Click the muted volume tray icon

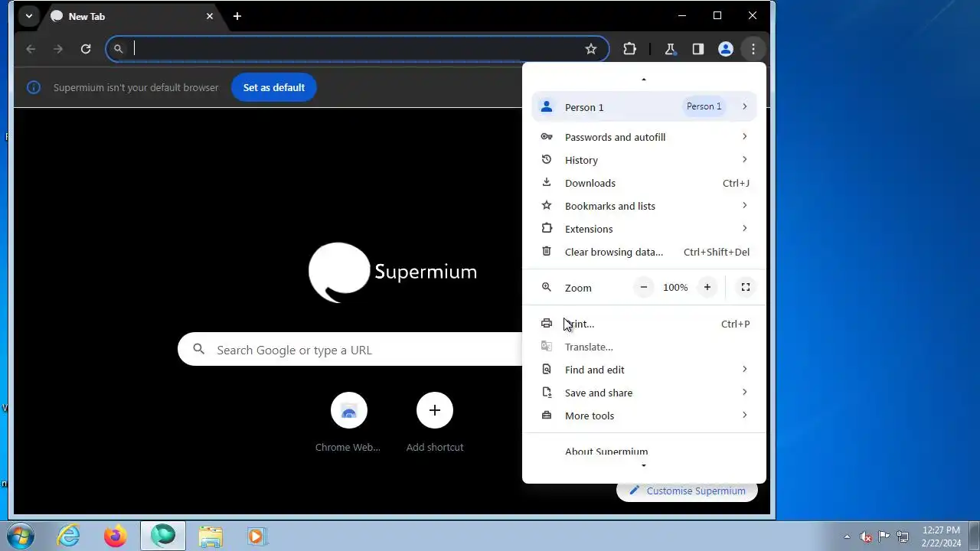pos(866,536)
